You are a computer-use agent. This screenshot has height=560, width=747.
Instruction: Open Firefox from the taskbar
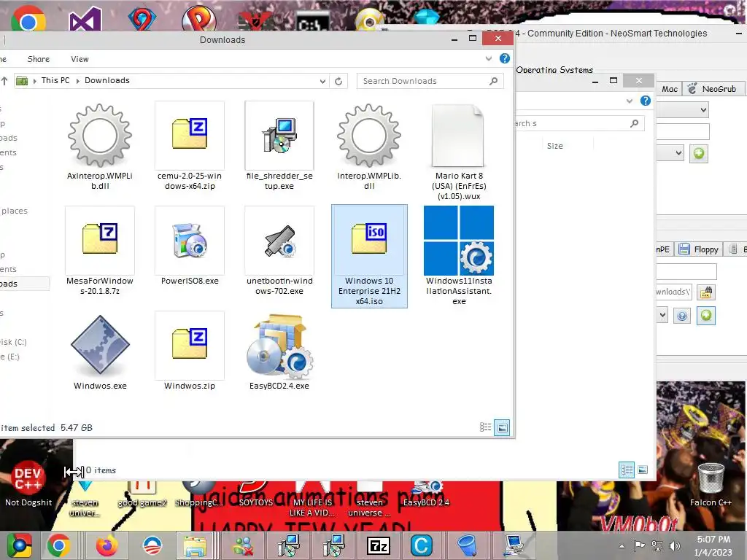tap(107, 545)
